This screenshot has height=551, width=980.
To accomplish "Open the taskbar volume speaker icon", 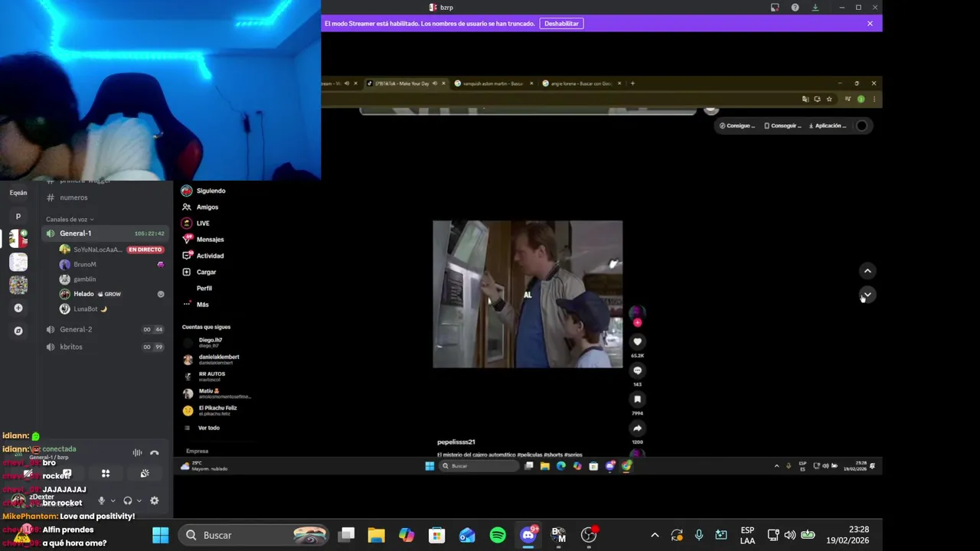I will tap(789, 536).
